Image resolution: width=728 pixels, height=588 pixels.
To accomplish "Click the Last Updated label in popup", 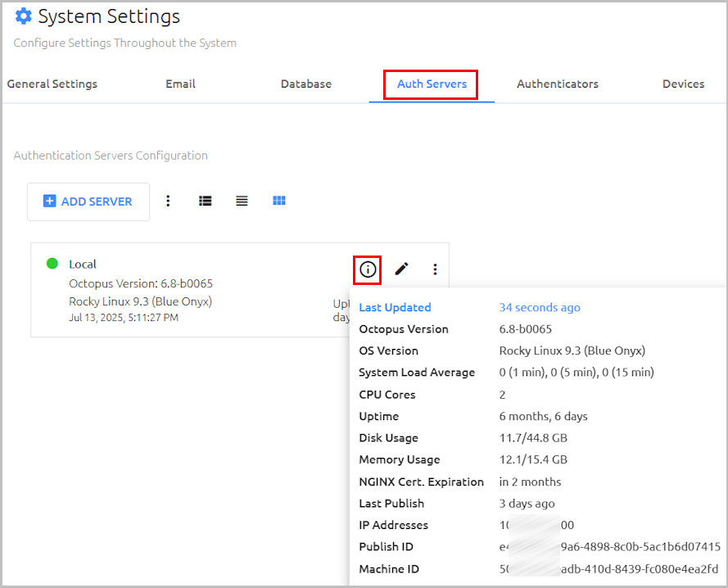I will coord(395,307).
